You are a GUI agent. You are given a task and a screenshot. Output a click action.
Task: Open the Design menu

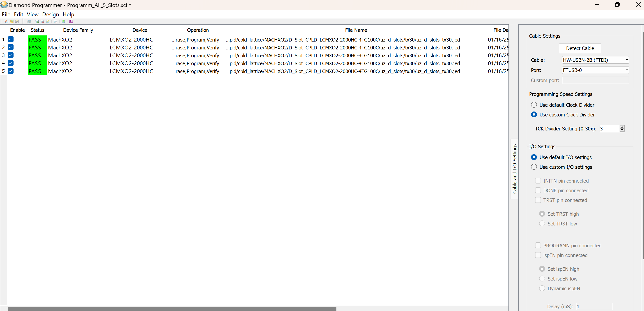pos(51,14)
